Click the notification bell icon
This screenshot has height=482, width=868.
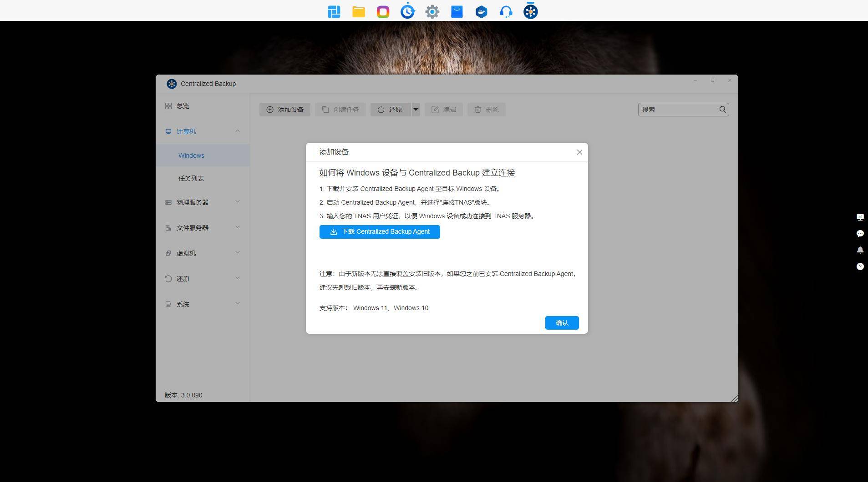pyautogui.click(x=860, y=250)
